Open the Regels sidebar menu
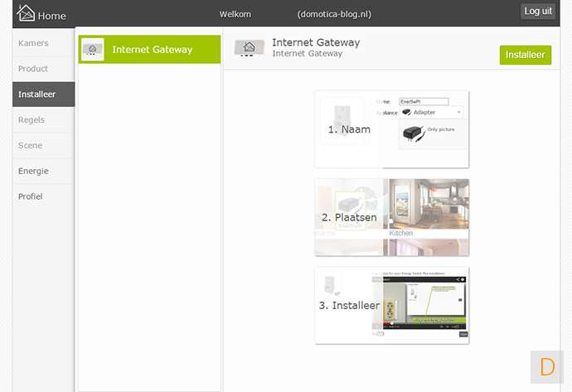This screenshot has width=572, height=392. 43,119
